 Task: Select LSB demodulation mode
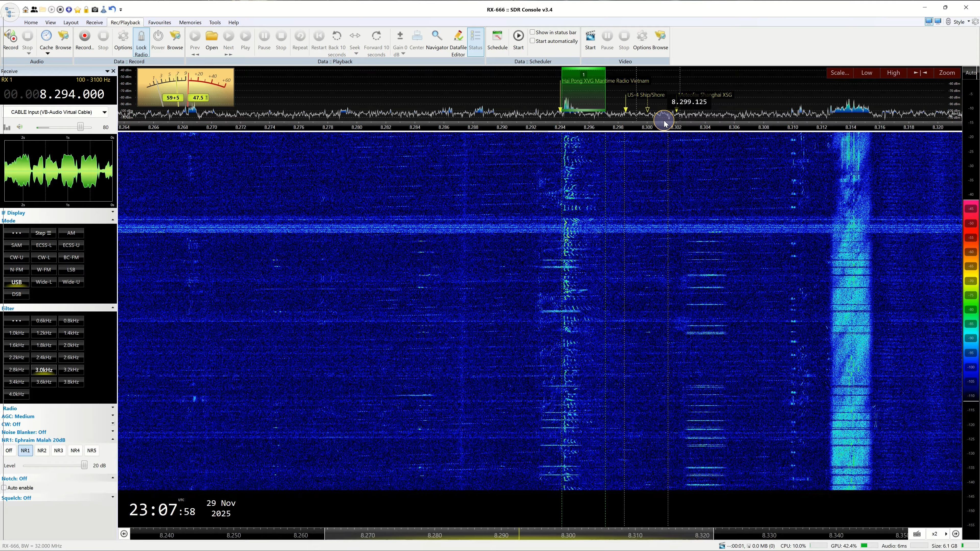(x=71, y=270)
